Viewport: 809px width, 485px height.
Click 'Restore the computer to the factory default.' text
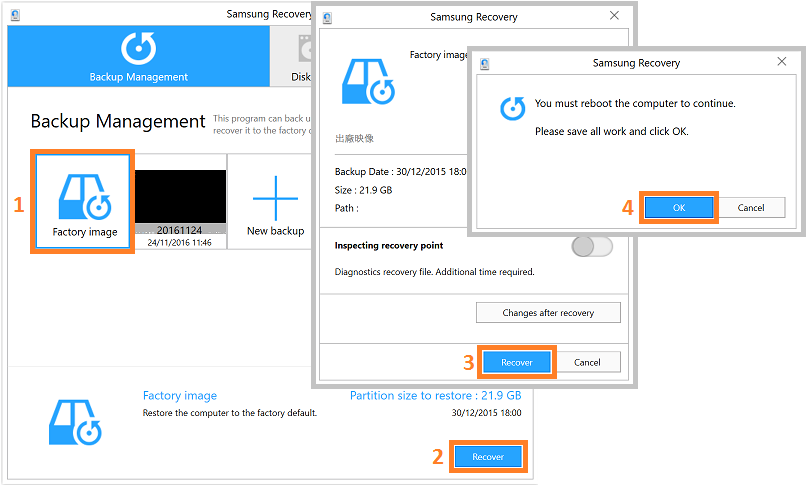click(x=230, y=413)
